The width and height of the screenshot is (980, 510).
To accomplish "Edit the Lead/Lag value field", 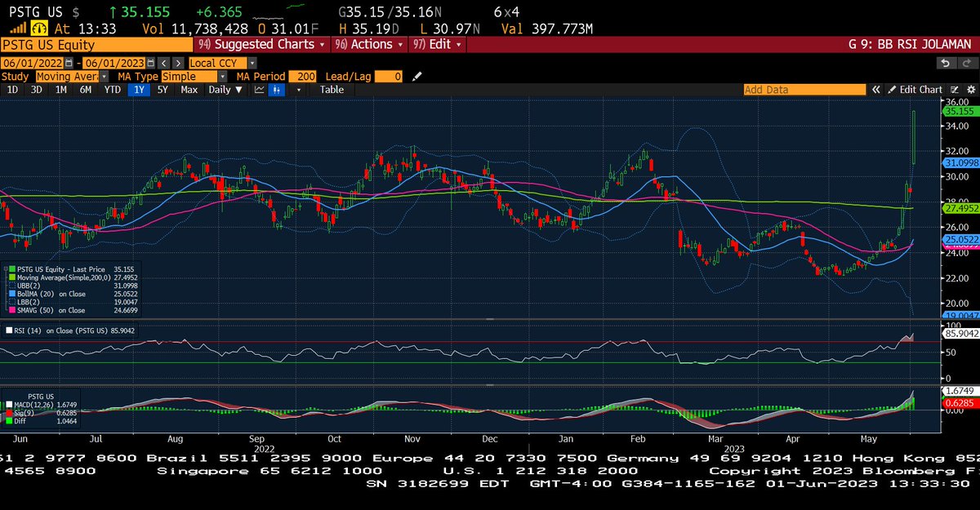I will coord(388,76).
